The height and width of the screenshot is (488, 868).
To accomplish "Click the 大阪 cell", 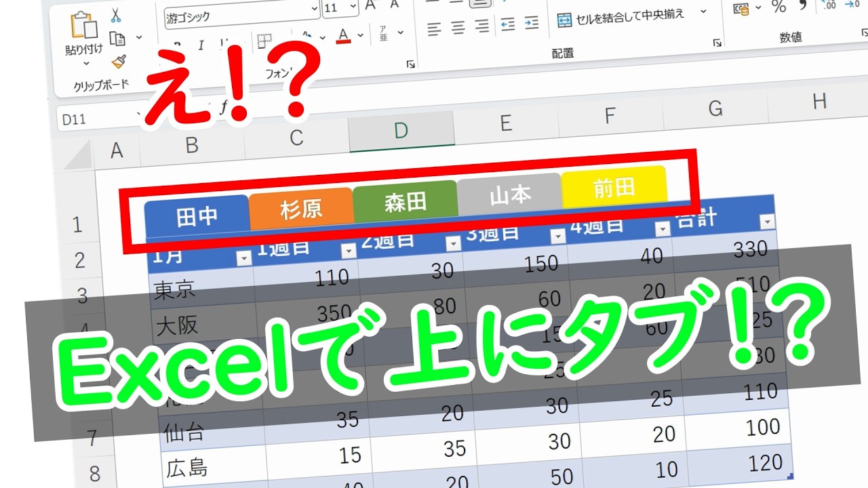I will pos(204,324).
